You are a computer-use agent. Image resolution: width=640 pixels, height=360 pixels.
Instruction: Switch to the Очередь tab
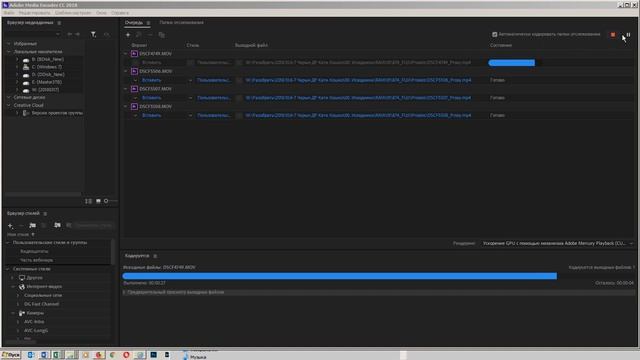[x=134, y=23]
